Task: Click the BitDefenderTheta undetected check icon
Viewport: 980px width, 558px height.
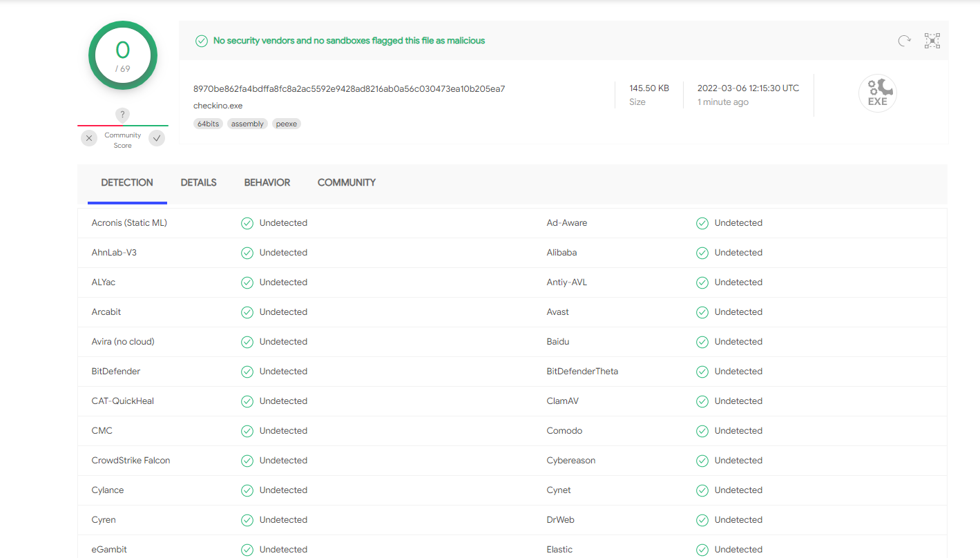Action: (702, 372)
